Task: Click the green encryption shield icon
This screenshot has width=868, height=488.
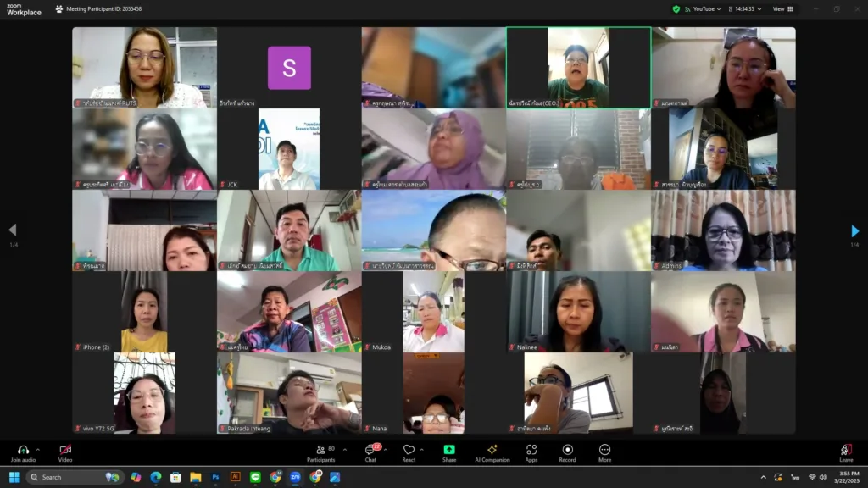Action: click(x=676, y=9)
